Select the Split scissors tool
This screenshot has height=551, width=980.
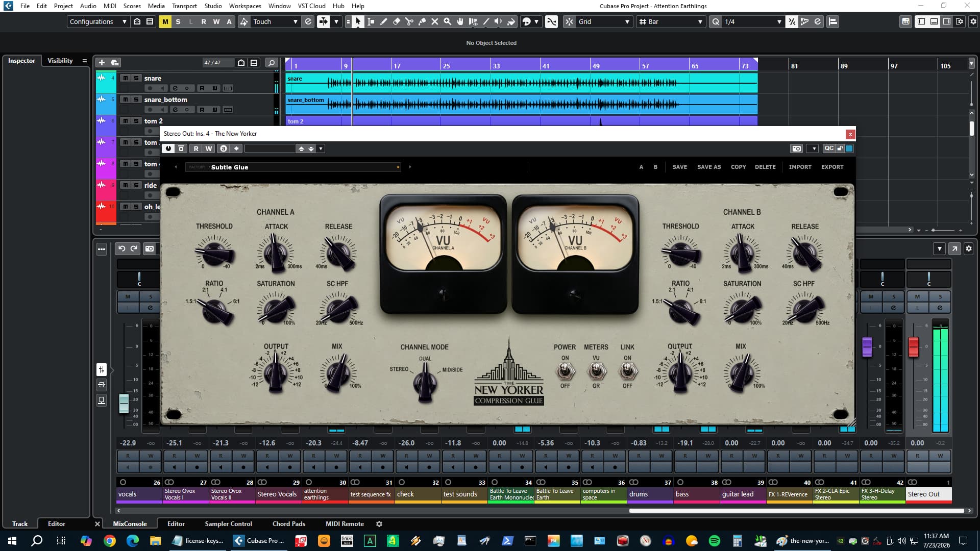coord(409,21)
